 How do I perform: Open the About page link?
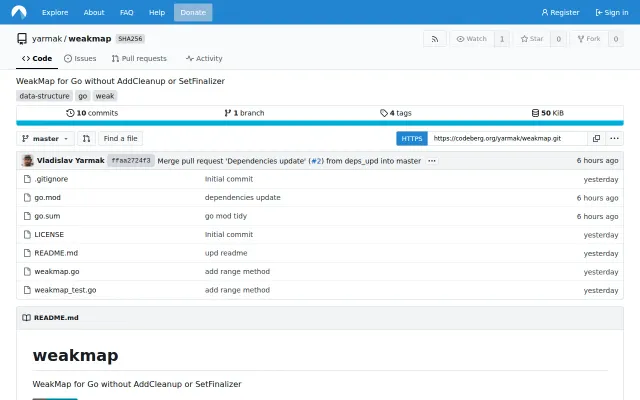pos(94,12)
